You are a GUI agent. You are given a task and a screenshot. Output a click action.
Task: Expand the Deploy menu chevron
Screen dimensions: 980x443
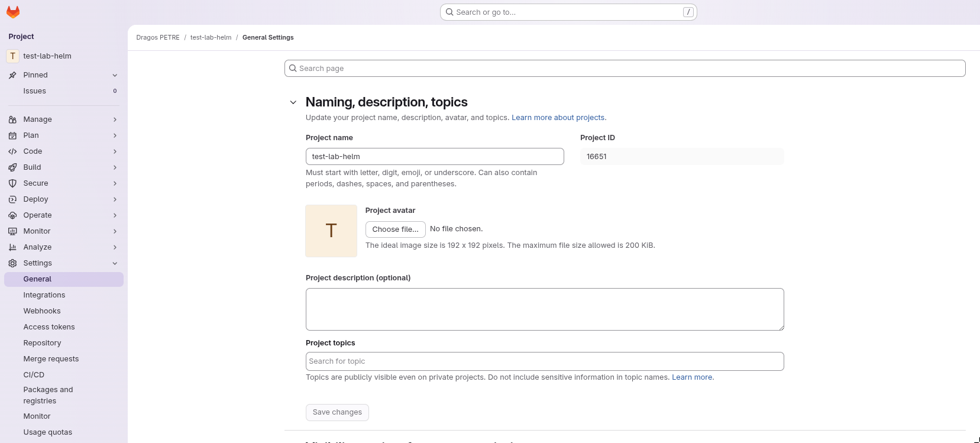click(x=115, y=199)
